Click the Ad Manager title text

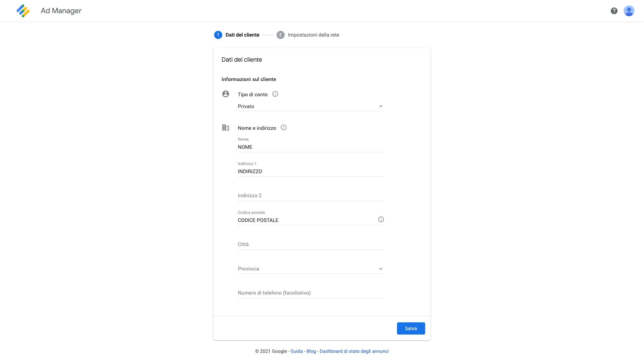pos(61,11)
